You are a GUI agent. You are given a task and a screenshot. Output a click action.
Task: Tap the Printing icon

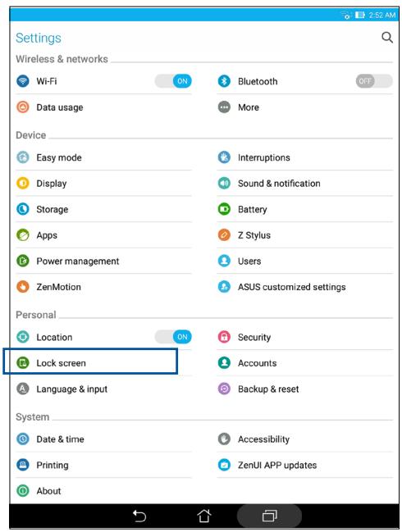23,465
